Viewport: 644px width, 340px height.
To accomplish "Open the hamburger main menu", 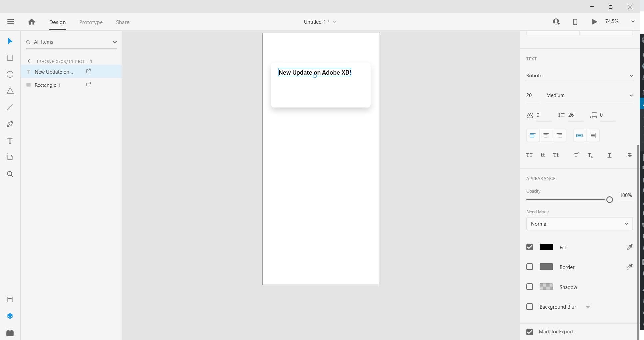I will (11, 22).
